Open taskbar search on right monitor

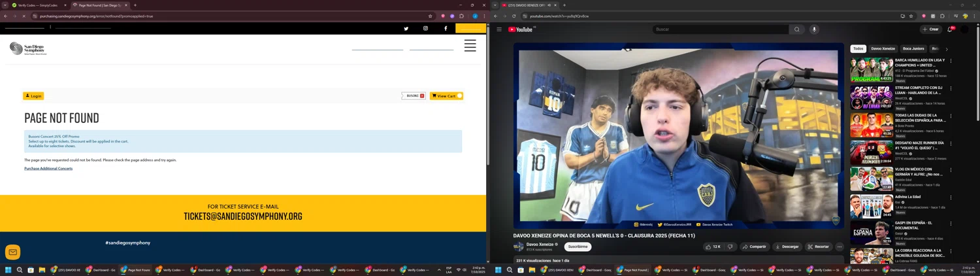click(x=510, y=269)
